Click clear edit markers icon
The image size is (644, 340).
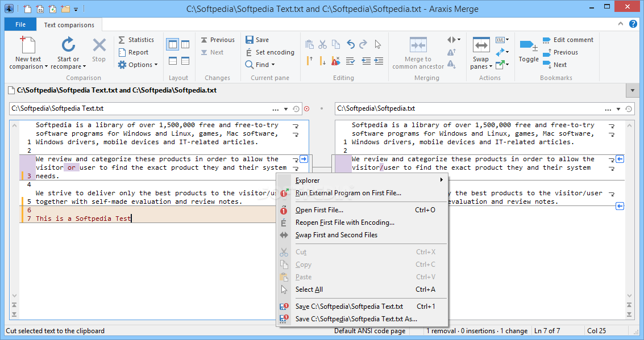(x=335, y=61)
